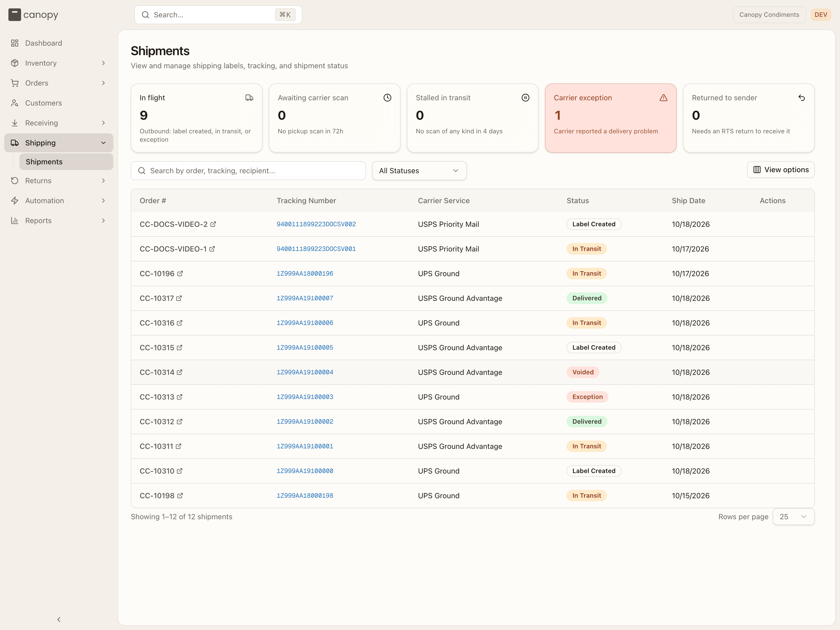Open the Rows per page dropdown
Screen dimensions: 840x630
point(793,516)
